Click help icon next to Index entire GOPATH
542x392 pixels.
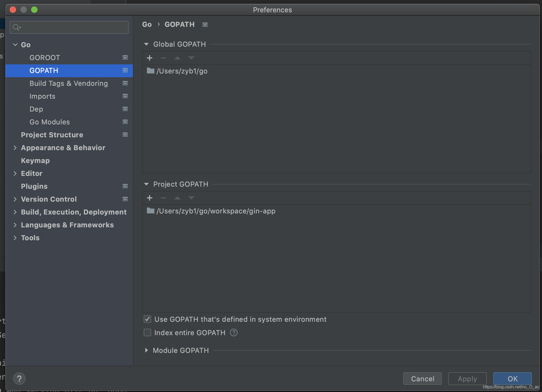click(x=234, y=333)
